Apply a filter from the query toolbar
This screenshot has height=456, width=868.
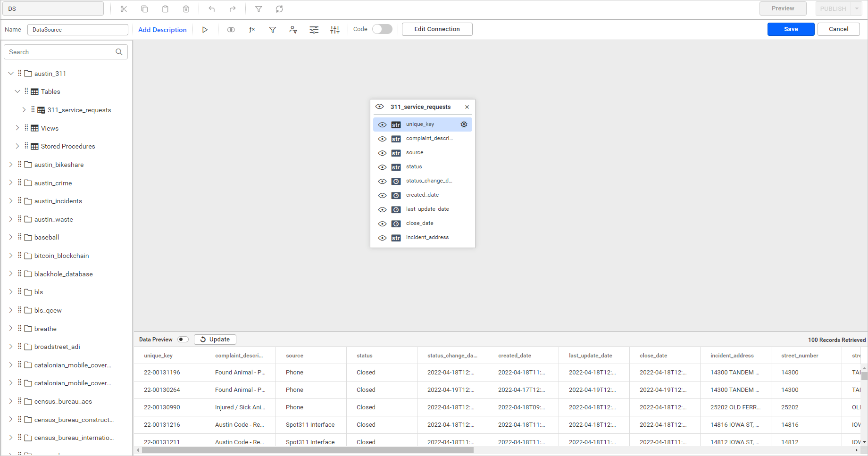pyautogui.click(x=273, y=29)
